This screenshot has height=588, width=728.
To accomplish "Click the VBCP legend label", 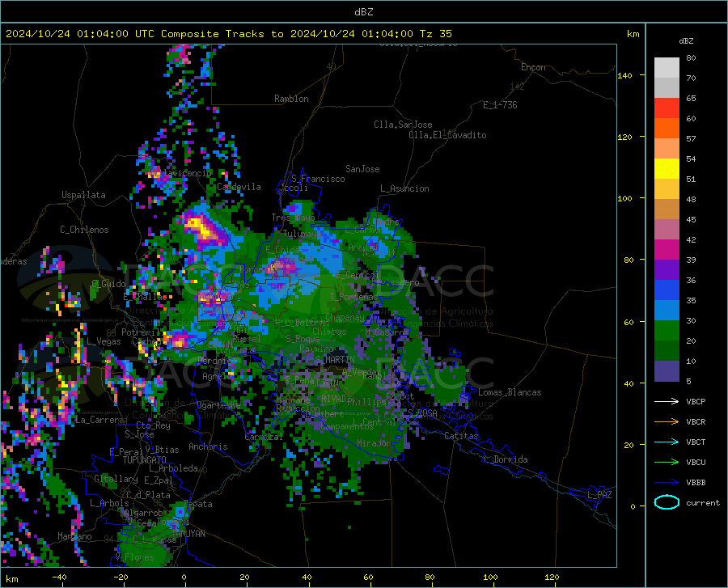I will (x=696, y=401).
